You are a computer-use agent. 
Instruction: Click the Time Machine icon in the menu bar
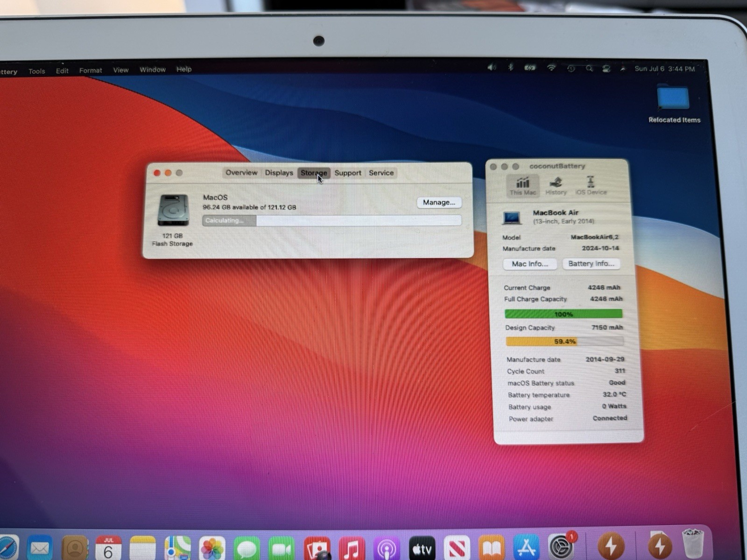pyautogui.click(x=571, y=68)
